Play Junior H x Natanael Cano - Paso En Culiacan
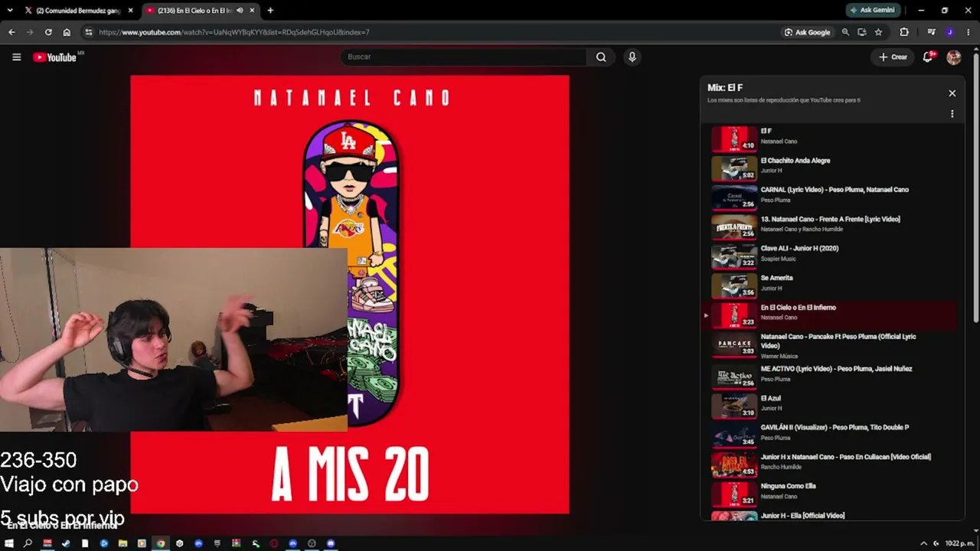The image size is (980, 551). click(832, 464)
